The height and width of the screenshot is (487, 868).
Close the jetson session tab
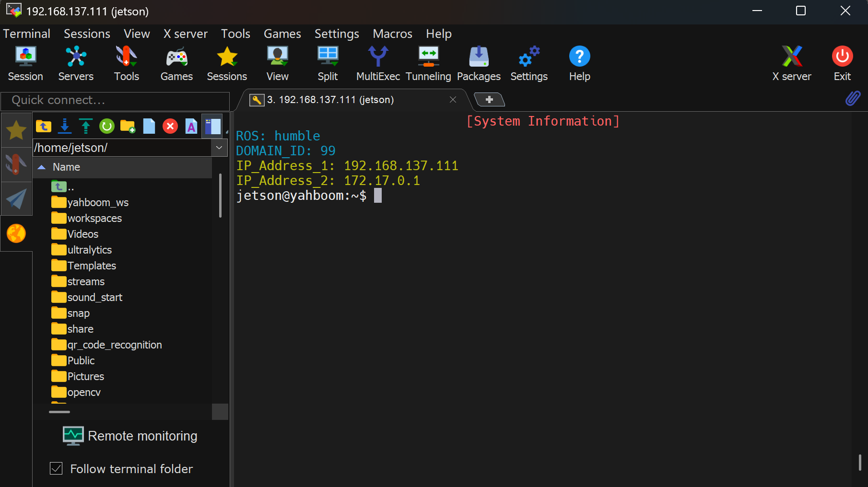453,99
